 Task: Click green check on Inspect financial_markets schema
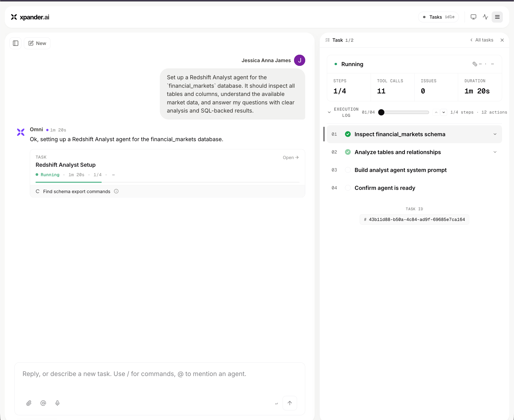348,134
